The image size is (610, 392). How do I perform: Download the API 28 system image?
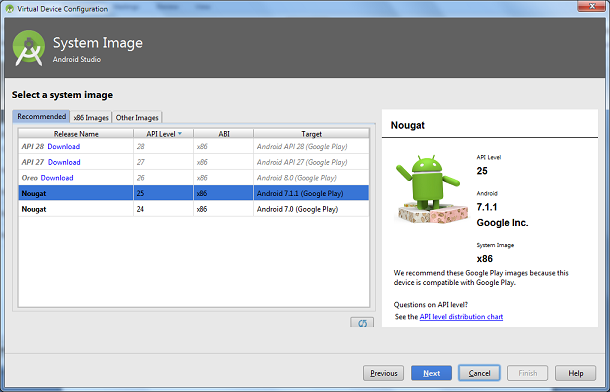[x=64, y=146]
